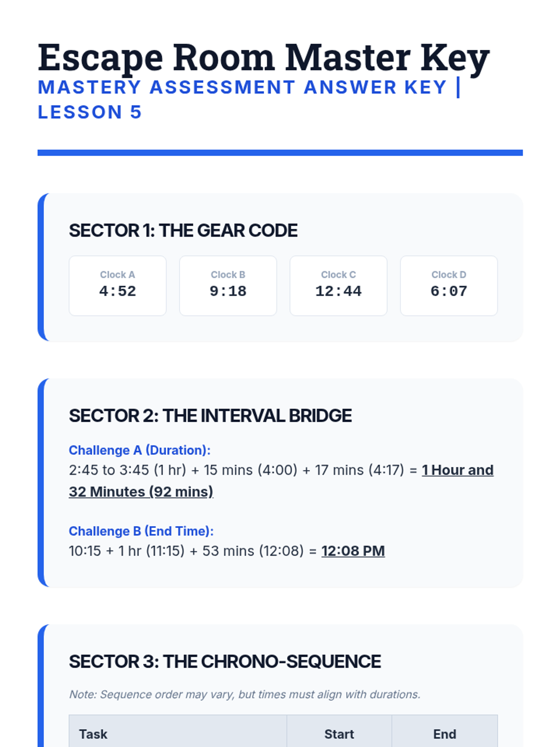
Task: Select the Clock B card showing 9:18
Action: coord(228,286)
